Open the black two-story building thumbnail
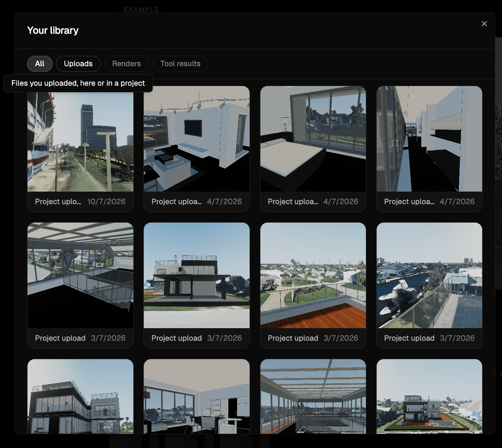Image resolution: width=502 pixels, height=448 pixels. [80, 396]
